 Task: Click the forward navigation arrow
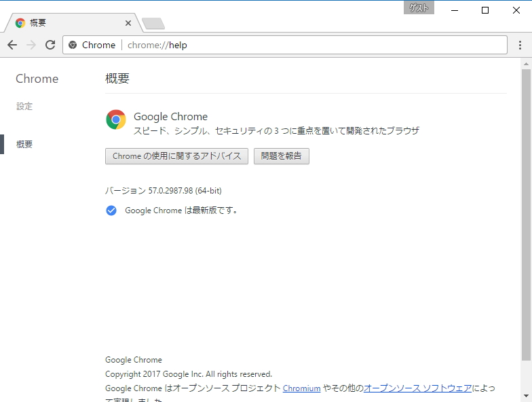pos(31,45)
